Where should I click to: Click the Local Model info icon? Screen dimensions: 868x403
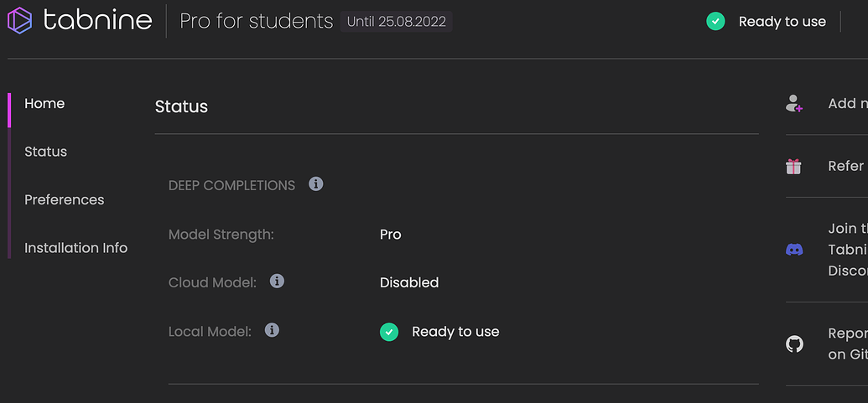click(272, 330)
